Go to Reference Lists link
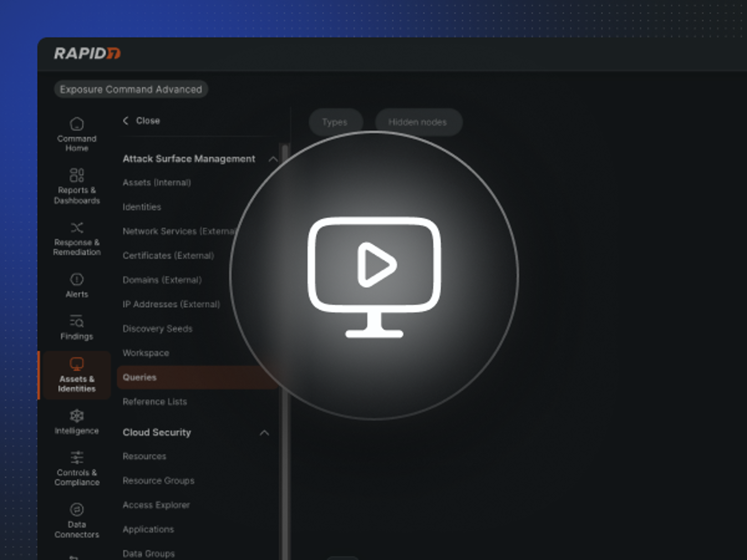The height and width of the screenshot is (560, 747). [x=155, y=402]
